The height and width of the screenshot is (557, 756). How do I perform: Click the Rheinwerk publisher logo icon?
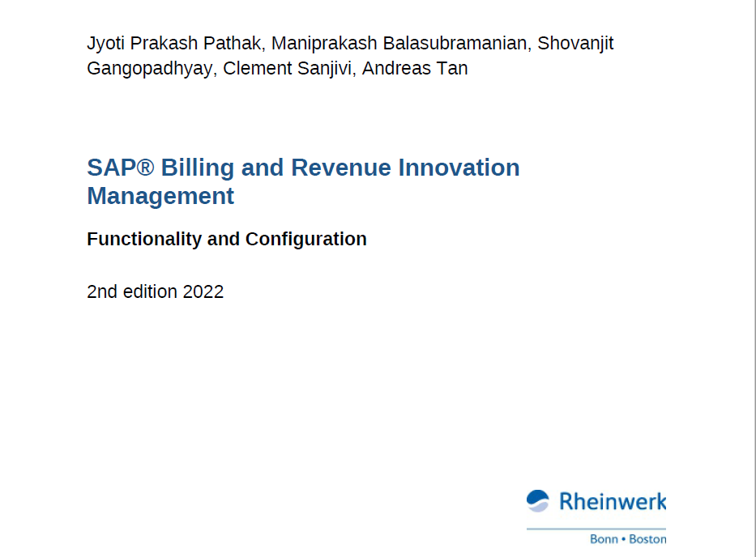point(537,500)
